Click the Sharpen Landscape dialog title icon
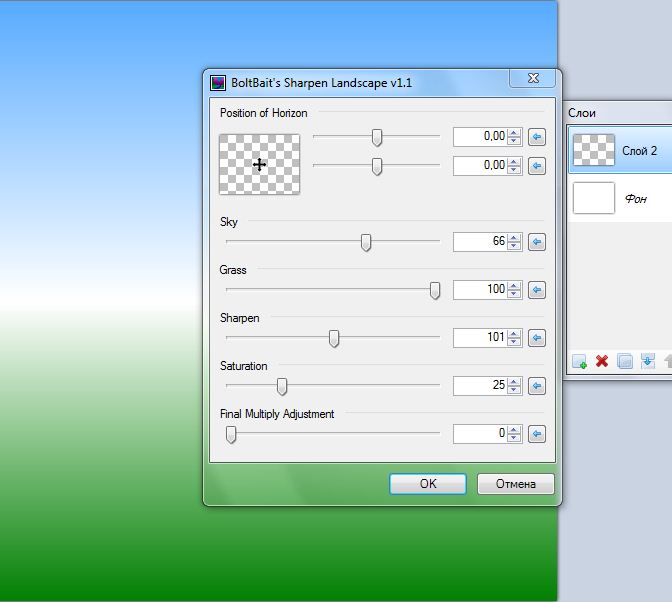Viewport: 672px width, 602px height. tap(218, 83)
